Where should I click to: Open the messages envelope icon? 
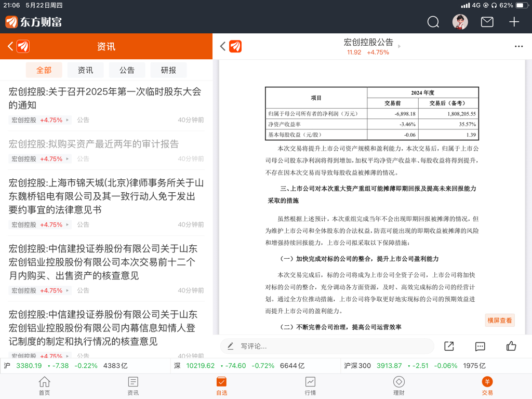(x=487, y=22)
